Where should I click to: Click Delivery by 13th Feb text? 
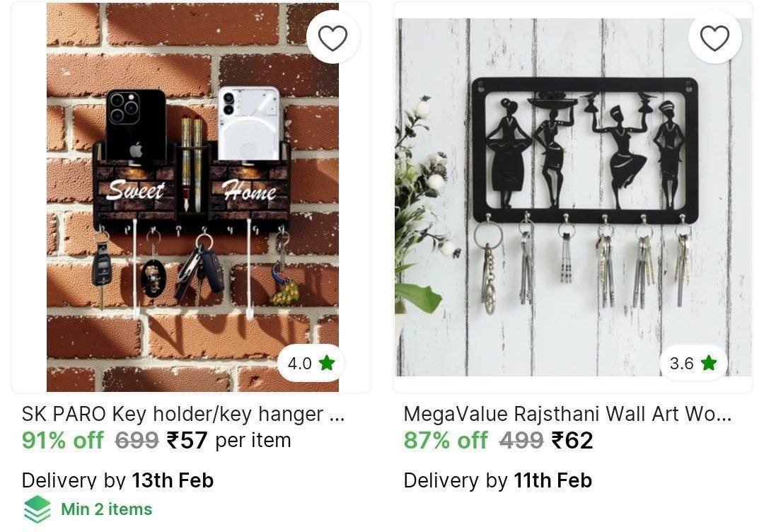(x=117, y=480)
